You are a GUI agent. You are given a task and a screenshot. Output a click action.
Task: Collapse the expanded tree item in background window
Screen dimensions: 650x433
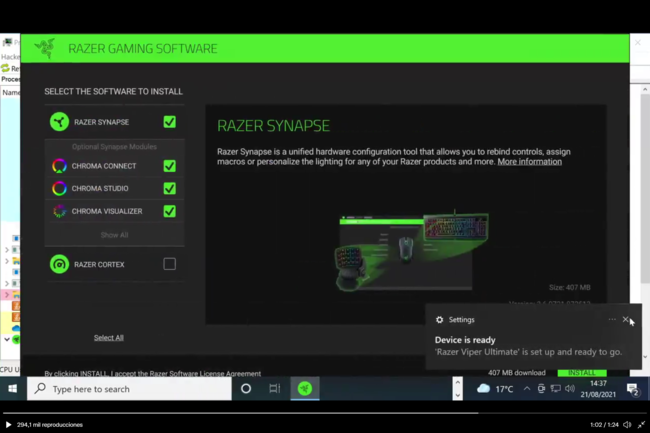tap(7, 339)
